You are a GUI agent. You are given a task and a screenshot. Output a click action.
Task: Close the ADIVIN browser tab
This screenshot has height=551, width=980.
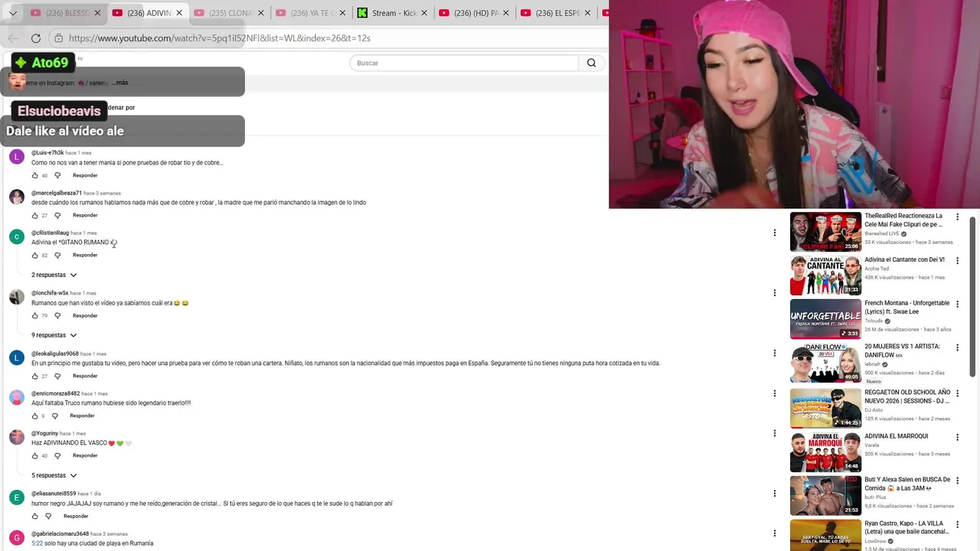[179, 13]
